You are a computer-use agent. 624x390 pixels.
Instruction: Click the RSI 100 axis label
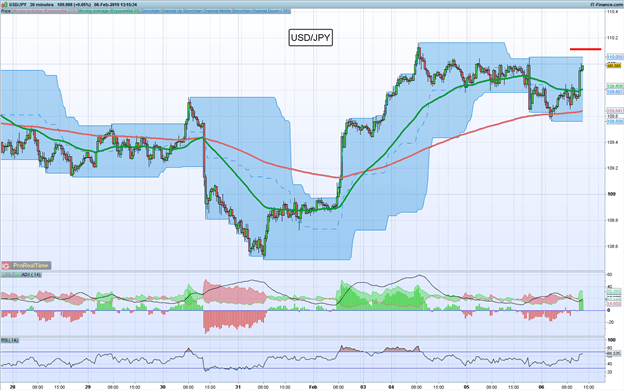click(611, 340)
